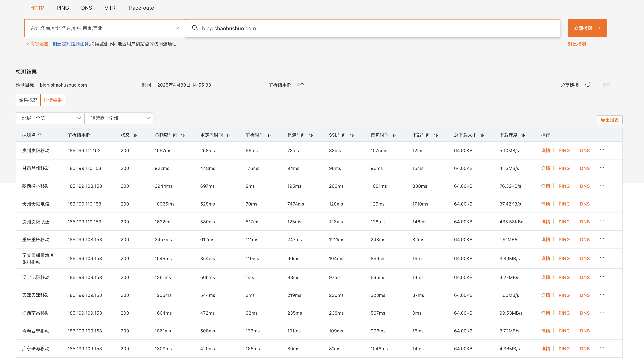The height and width of the screenshot is (358, 644).
Task: Click the probe point filter icon
Action: (x=40, y=135)
